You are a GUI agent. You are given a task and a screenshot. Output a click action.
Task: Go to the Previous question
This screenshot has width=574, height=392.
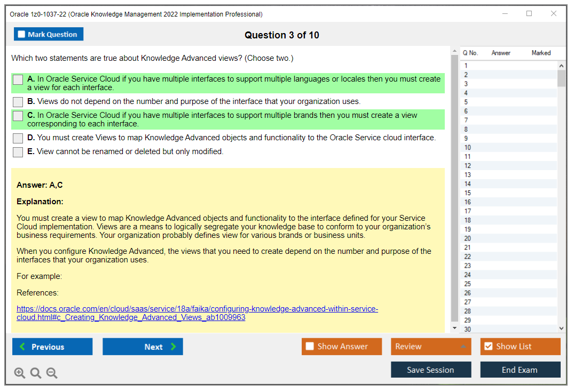(x=52, y=346)
